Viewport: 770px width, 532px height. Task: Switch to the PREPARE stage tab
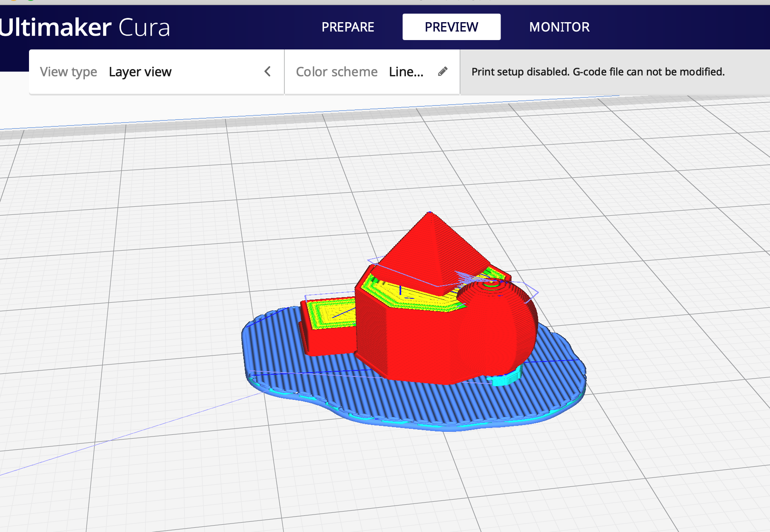coord(347,27)
